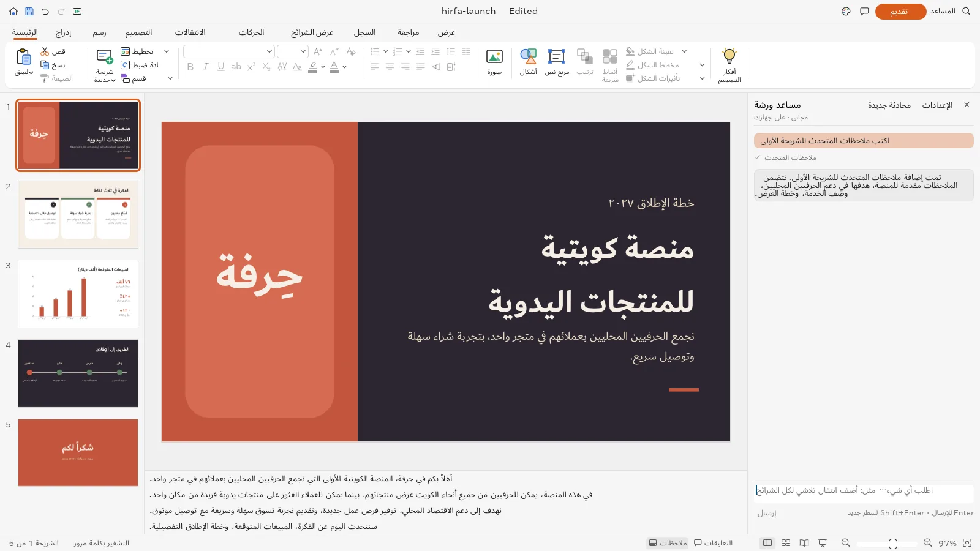Viewport: 980px width, 551px height.
Task: Toggle the Comments (التعليقات) pane button
Action: [x=713, y=543]
